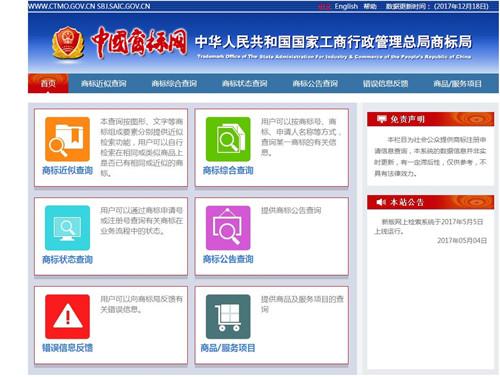Click the speaker icon beside 本站公告
This screenshot has height=377, width=500.
click(x=381, y=202)
